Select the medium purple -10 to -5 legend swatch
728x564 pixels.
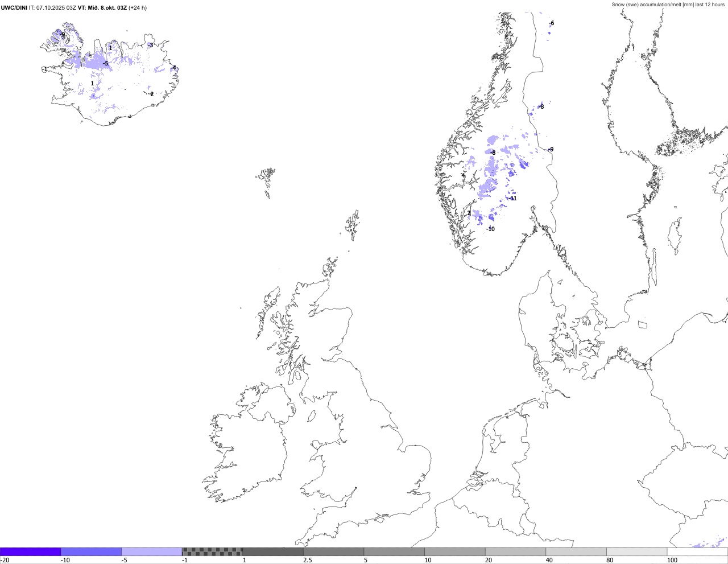91,551
